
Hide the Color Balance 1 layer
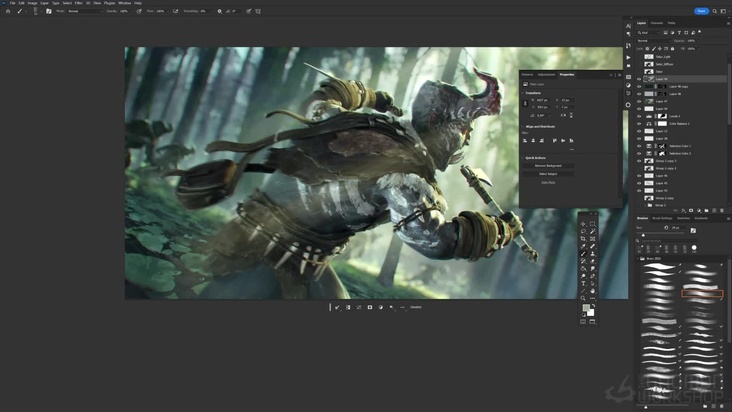pyautogui.click(x=639, y=124)
